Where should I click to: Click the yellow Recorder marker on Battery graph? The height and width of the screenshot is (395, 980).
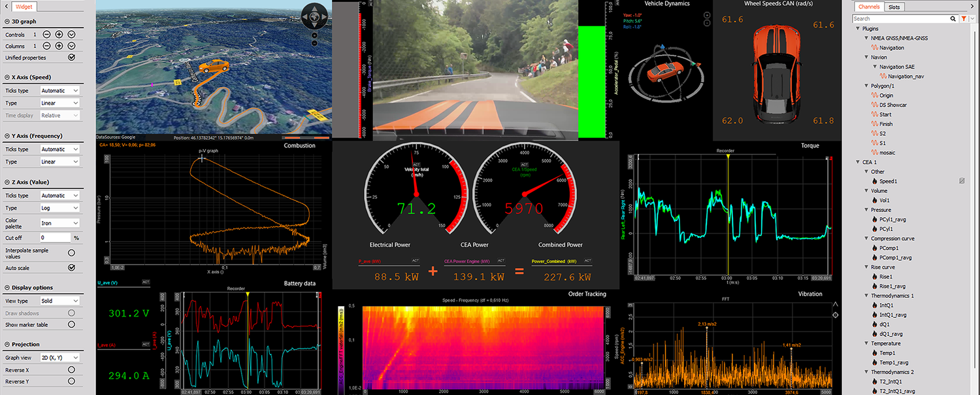pyautogui.click(x=248, y=295)
